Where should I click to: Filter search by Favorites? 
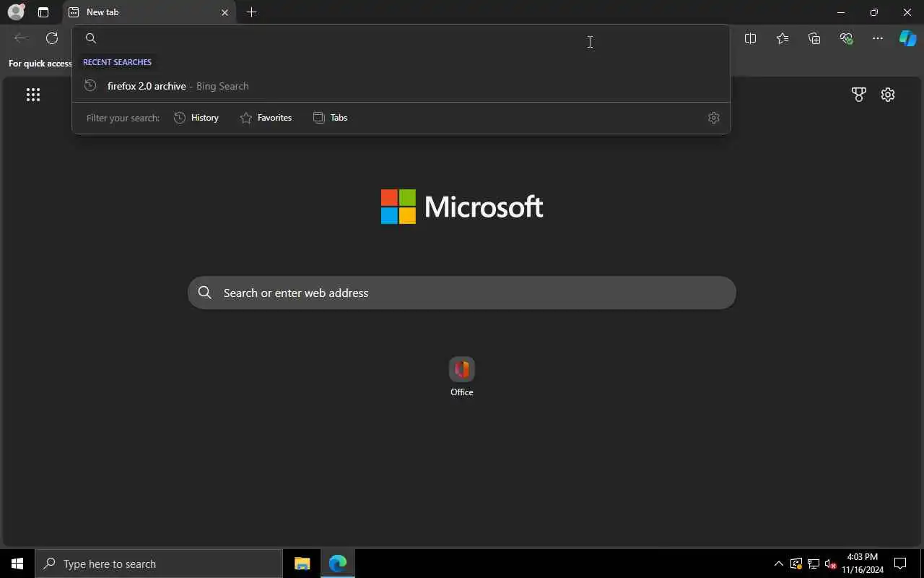(x=266, y=118)
